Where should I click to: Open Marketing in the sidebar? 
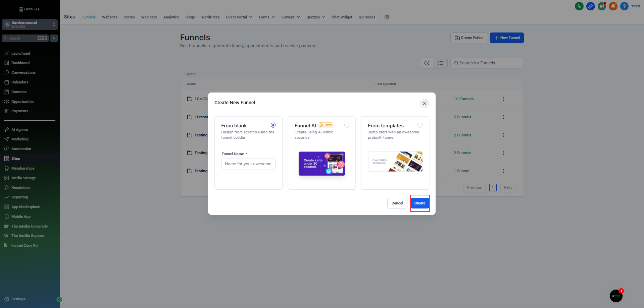coord(20,139)
